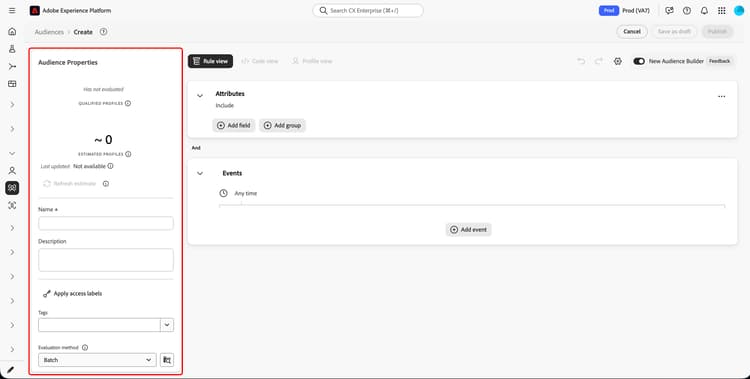This screenshot has height=379, width=750.
Task: Open the AI assistant chat icon
Action: coord(670,11)
